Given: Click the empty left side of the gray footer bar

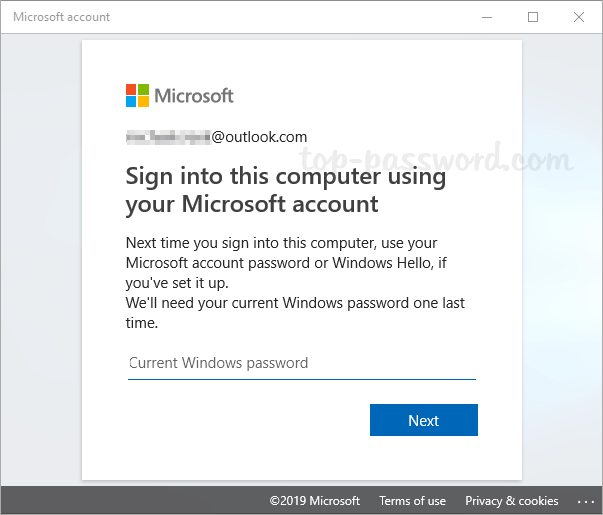Looking at the screenshot, I should coord(120,501).
